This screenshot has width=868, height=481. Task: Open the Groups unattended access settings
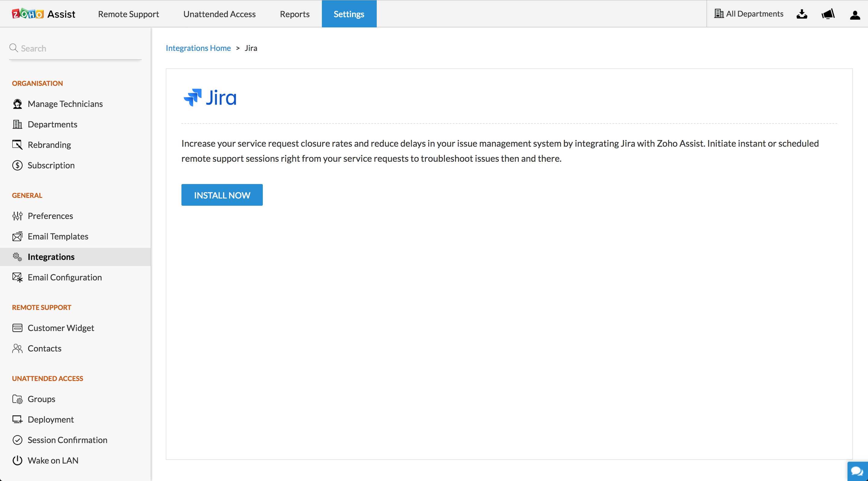click(x=42, y=399)
